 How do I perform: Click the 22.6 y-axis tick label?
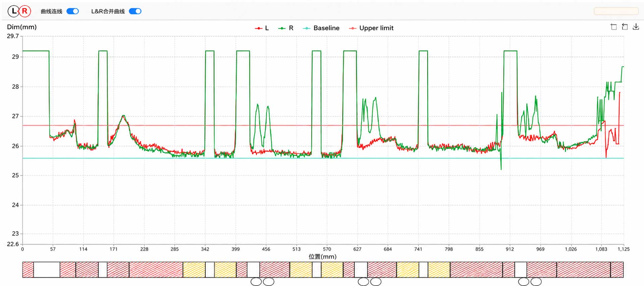[x=13, y=244]
